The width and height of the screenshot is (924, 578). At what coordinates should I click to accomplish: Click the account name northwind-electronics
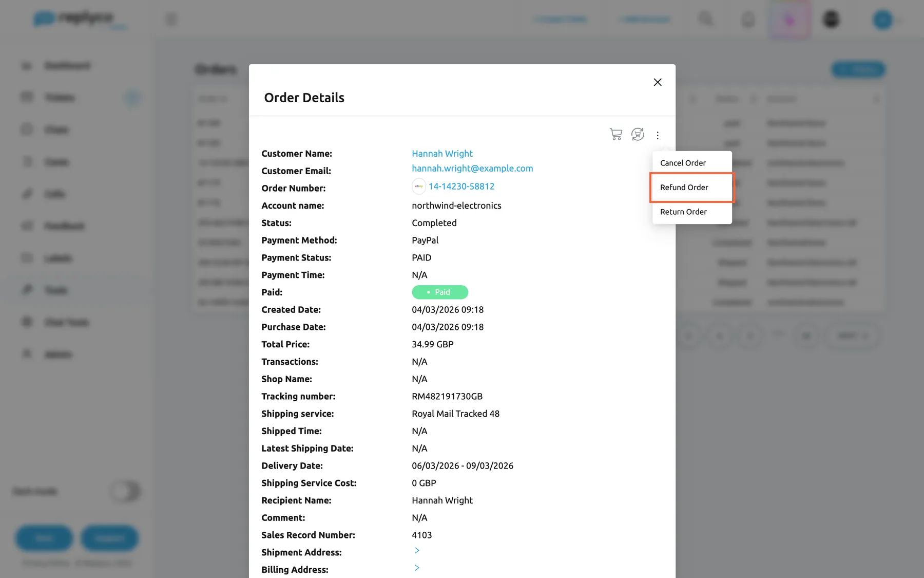pos(456,206)
